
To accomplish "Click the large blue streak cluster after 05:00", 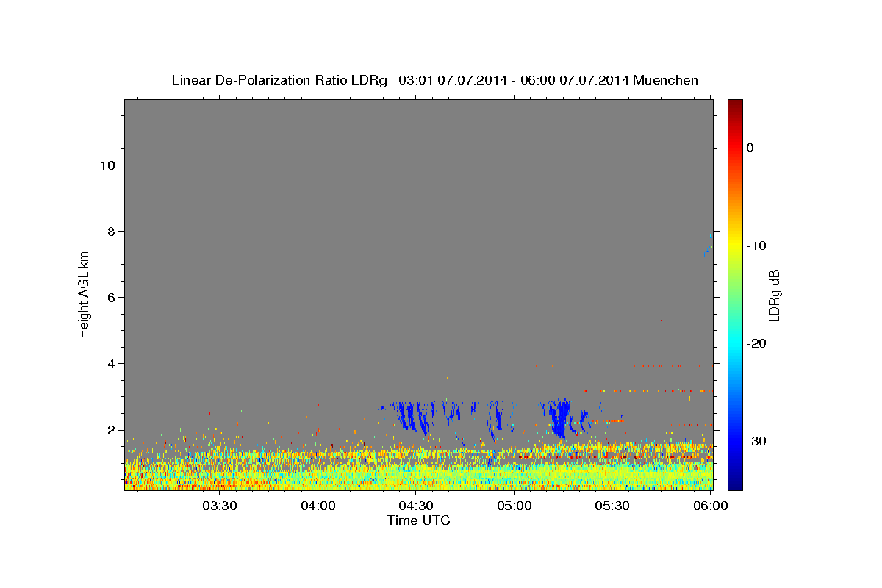I will tap(560, 417).
